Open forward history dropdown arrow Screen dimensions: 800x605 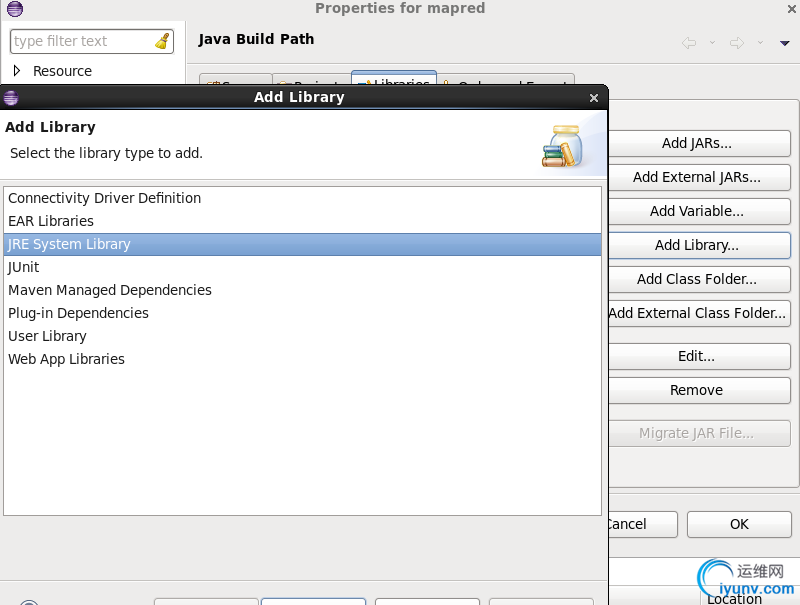coord(760,43)
